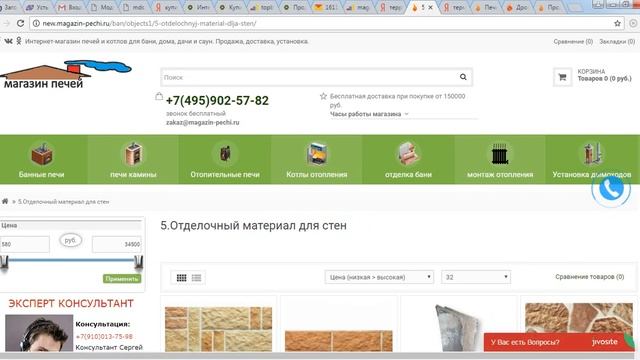The image size is (640, 360).
Task: Click the price range slider track
Action: coord(71,260)
